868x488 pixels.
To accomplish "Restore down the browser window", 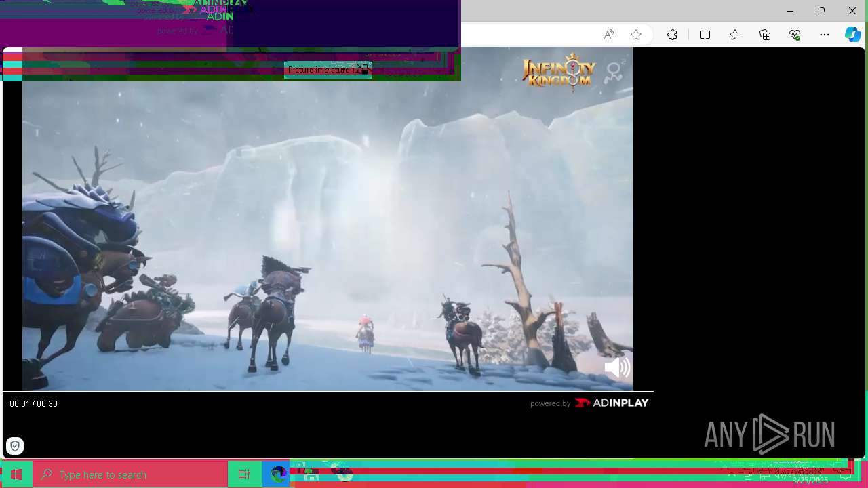I will click(x=821, y=11).
